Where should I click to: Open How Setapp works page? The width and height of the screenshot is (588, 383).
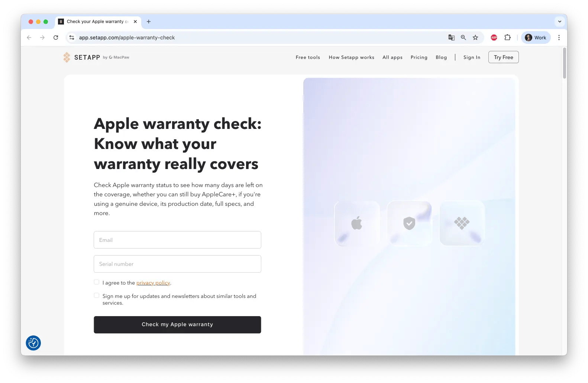[351, 57]
